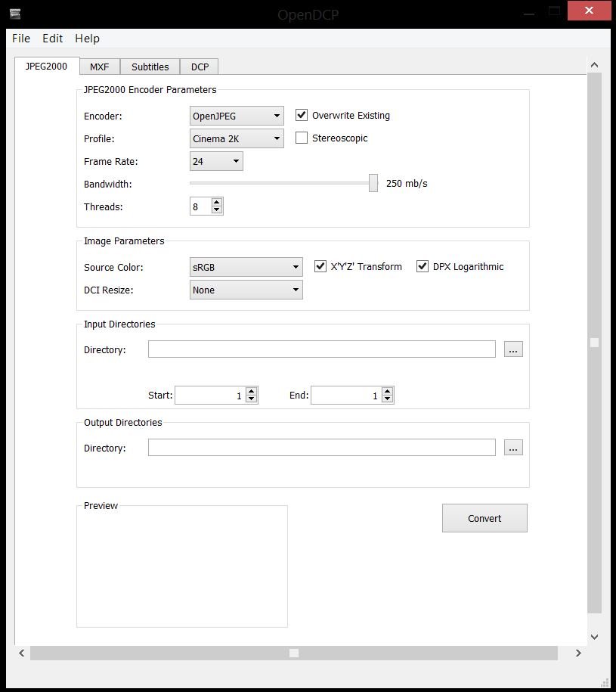Increase the End frame with up arrow
616x692 pixels.
click(388, 392)
